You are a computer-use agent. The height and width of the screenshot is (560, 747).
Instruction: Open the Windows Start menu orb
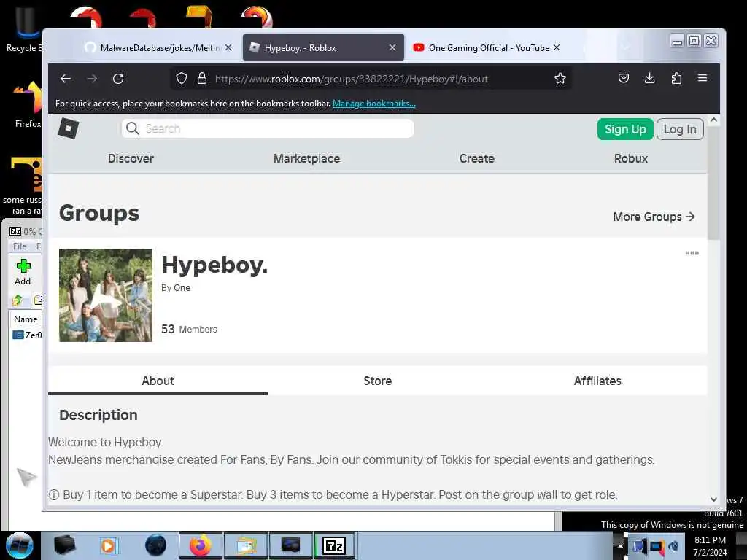tap(20, 545)
